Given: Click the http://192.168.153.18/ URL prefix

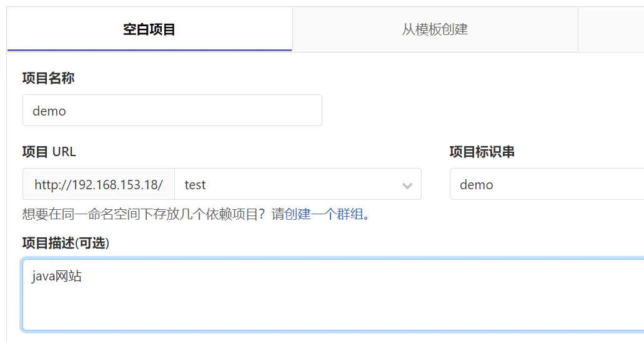Looking at the screenshot, I should pyautogui.click(x=99, y=184).
